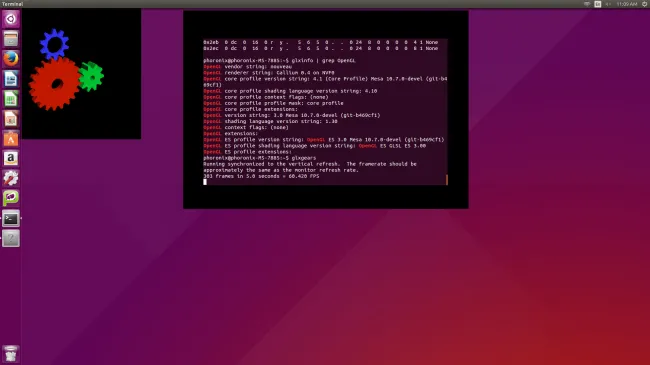Click 'core profile shading language version string: 4.10' line
This screenshot has height=365, width=650.
coord(290,91)
